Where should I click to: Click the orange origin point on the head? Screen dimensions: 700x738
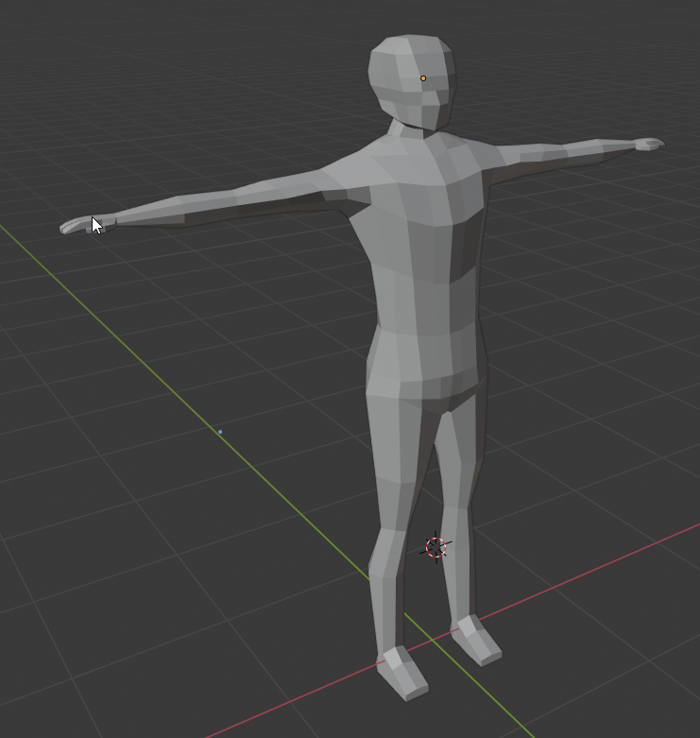point(423,78)
